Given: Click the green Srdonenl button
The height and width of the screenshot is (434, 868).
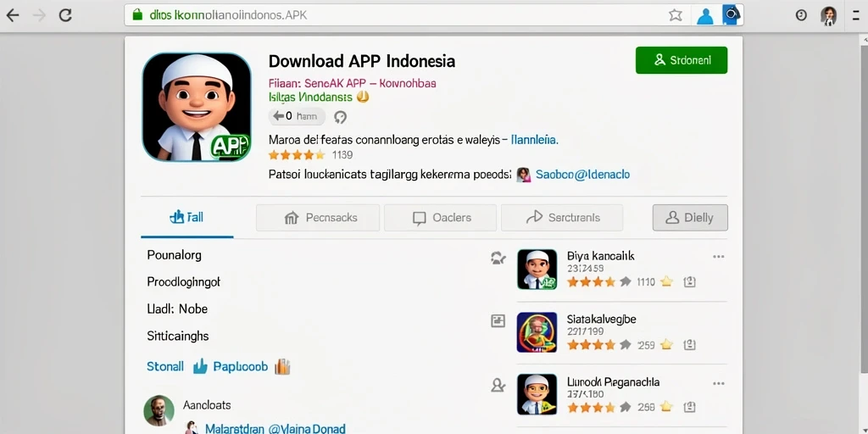Looking at the screenshot, I should tap(682, 60).
